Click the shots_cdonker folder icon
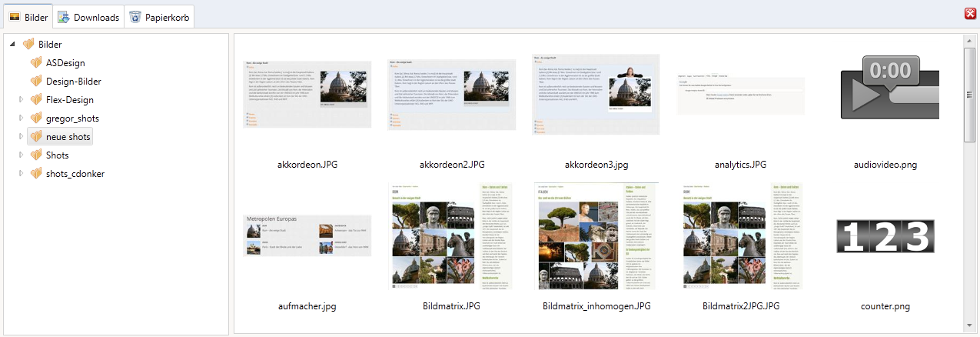980x337 pixels. pos(37,174)
